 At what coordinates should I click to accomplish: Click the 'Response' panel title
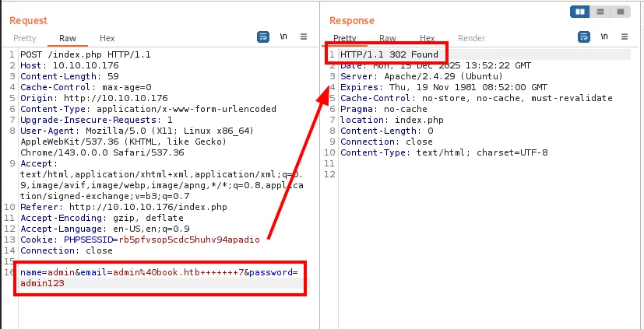click(x=352, y=20)
